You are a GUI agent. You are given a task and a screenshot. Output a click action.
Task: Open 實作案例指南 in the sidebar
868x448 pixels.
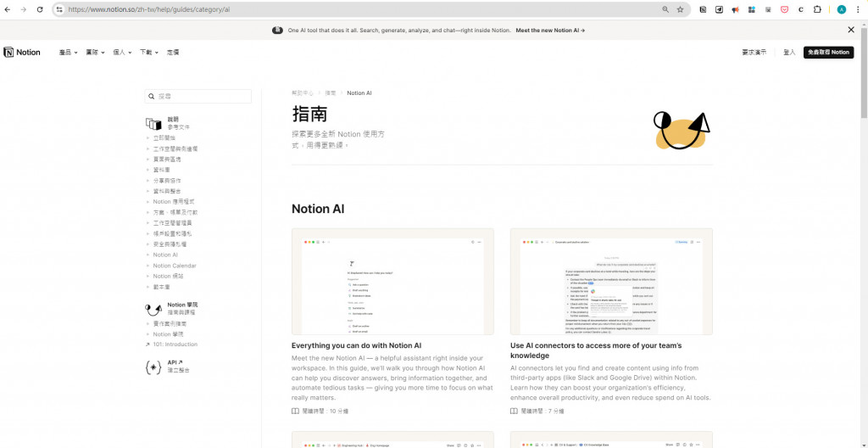click(170, 324)
